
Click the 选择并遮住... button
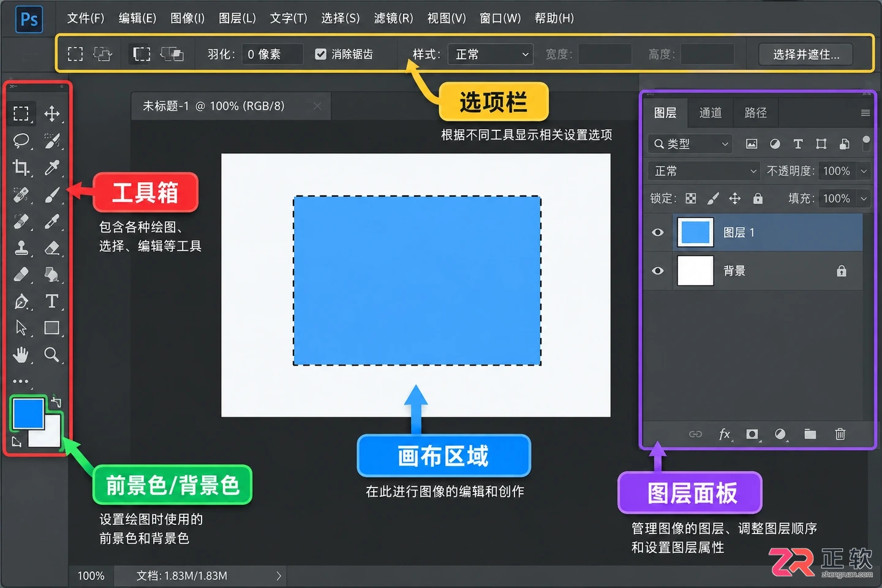pyautogui.click(x=806, y=55)
